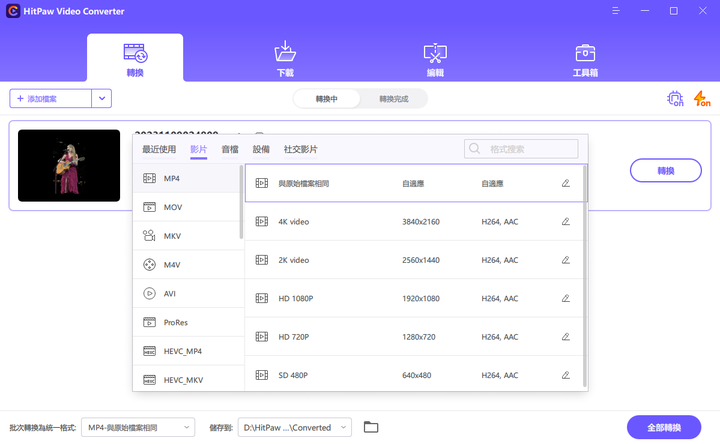Image resolution: width=720 pixels, height=444 pixels.
Task: Choose HEVC_MP4 format in list
Action: point(186,351)
